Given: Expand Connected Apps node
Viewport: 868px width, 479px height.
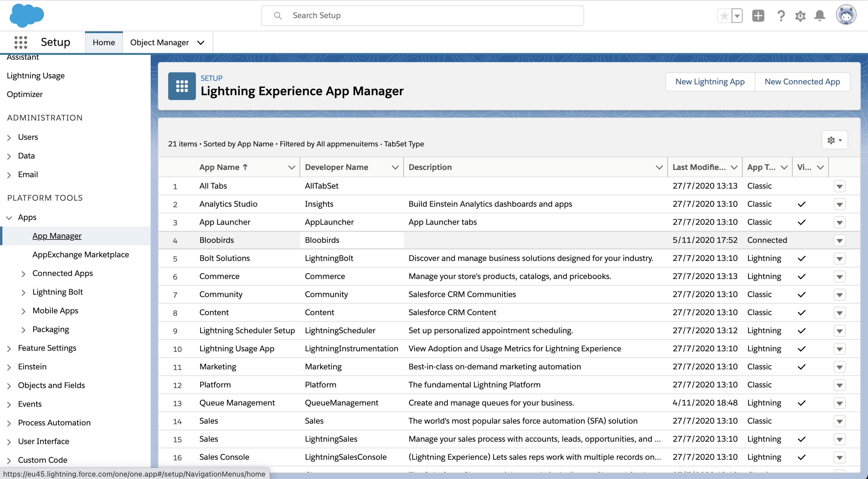Looking at the screenshot, I should (x=23, y=274).
